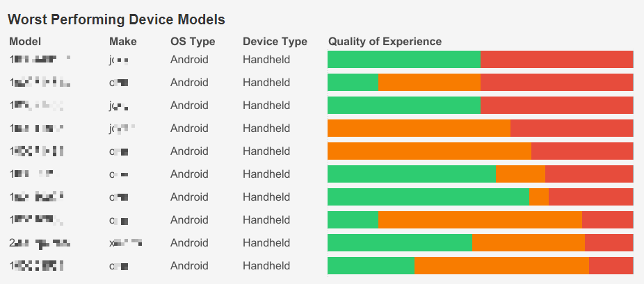Click the green bar segment in sixth row
The height and width of the screenshot is (284, 644).
(412, 174)
